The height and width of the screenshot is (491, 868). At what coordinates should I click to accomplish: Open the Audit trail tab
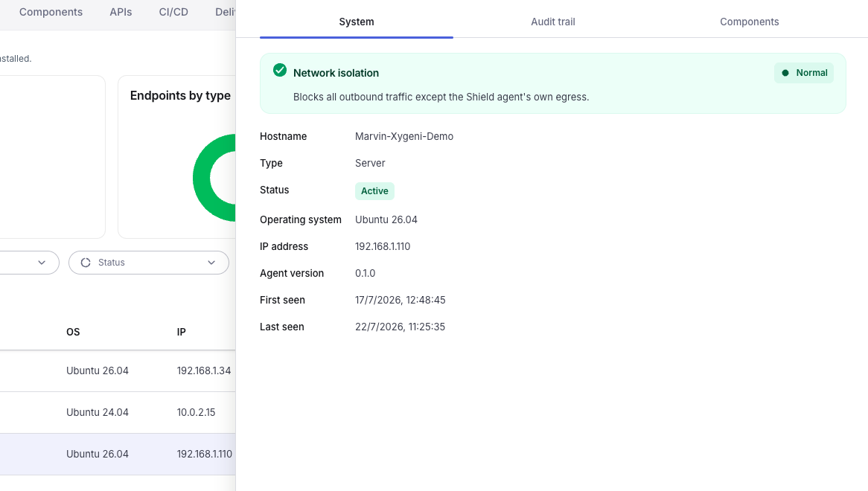[x=553, y=22]
